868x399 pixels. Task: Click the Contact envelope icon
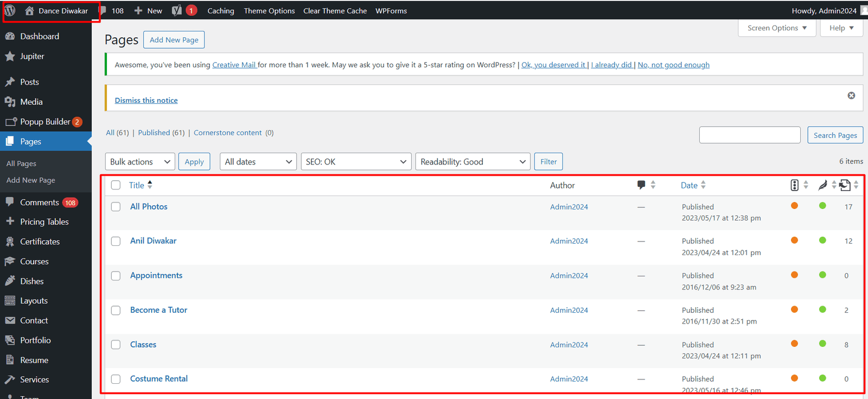coord(10,320)
